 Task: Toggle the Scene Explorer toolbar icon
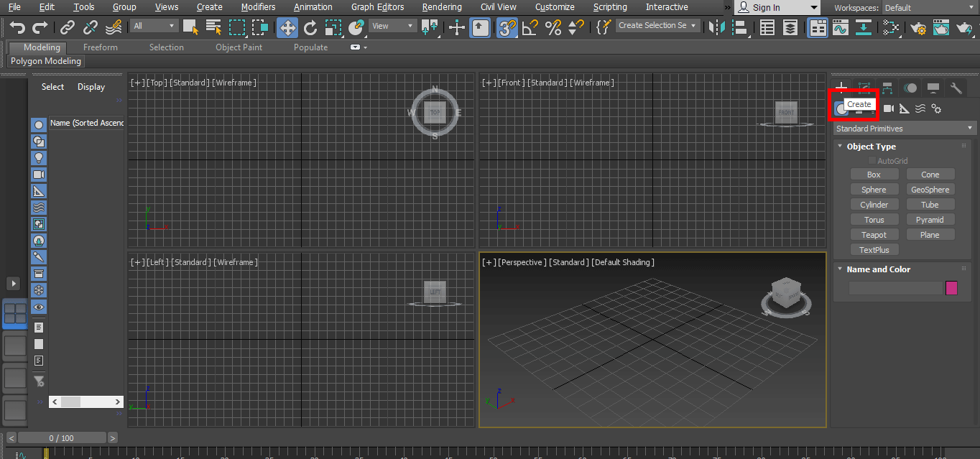[x=767, y=28]
